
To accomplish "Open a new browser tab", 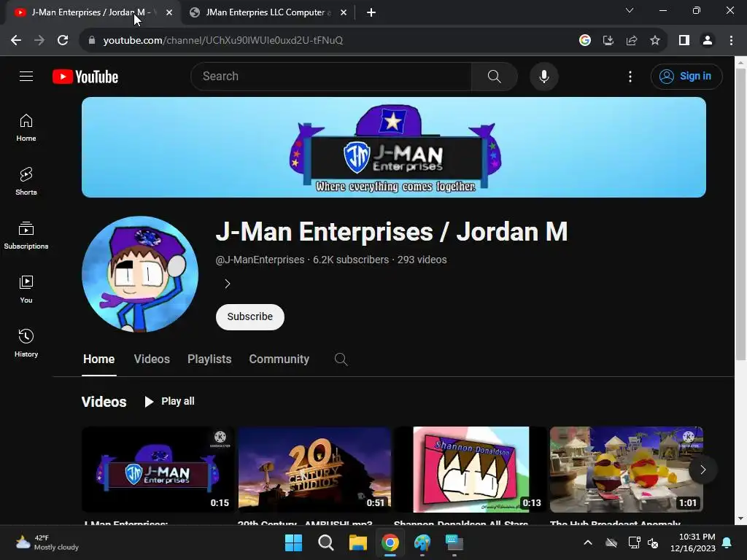I will (371, 12).
